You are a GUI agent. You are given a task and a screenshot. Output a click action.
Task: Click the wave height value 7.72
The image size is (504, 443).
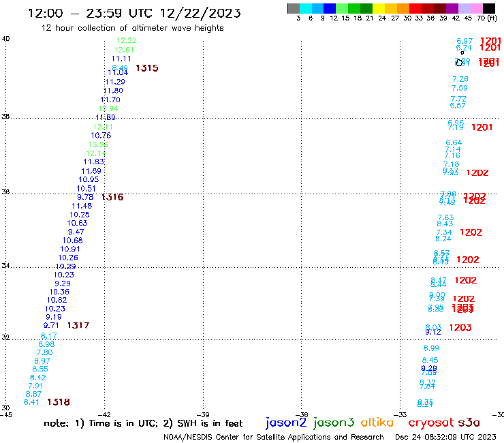click(458, 99)
